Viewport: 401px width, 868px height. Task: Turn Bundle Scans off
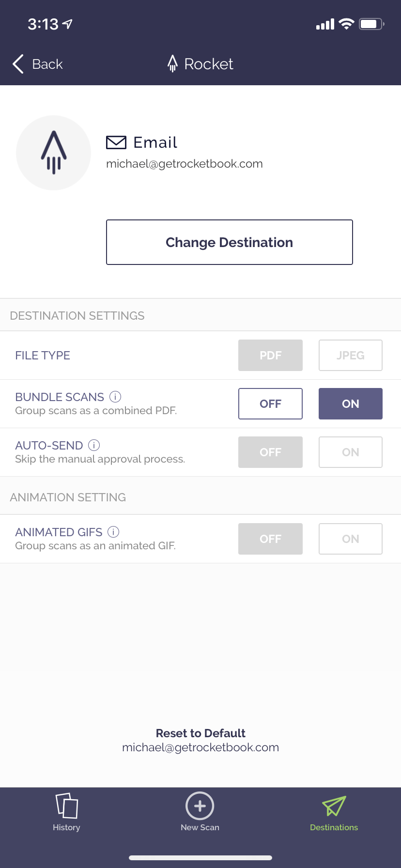(270, 403)
